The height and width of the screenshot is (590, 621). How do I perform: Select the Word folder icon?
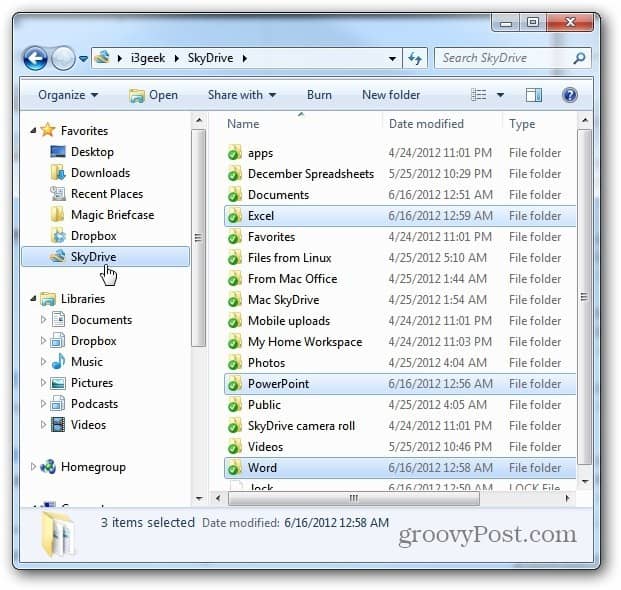(234, 468)
